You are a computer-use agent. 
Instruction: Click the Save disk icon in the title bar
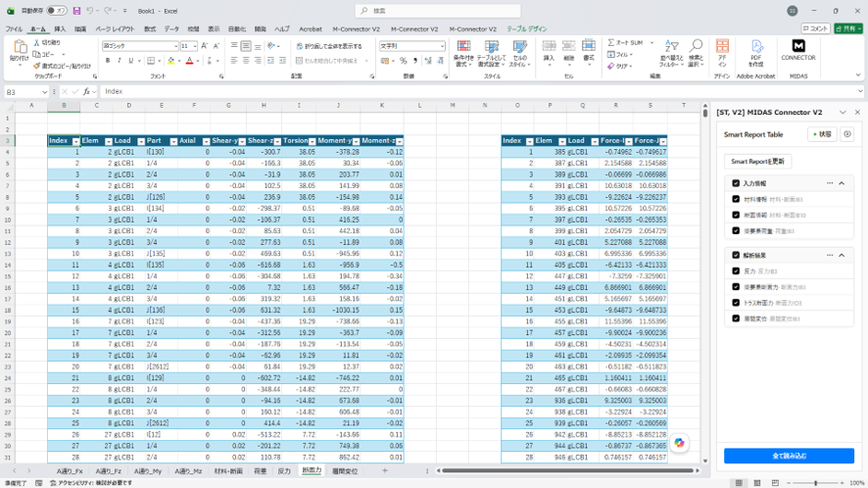click(x=76, y=11)
